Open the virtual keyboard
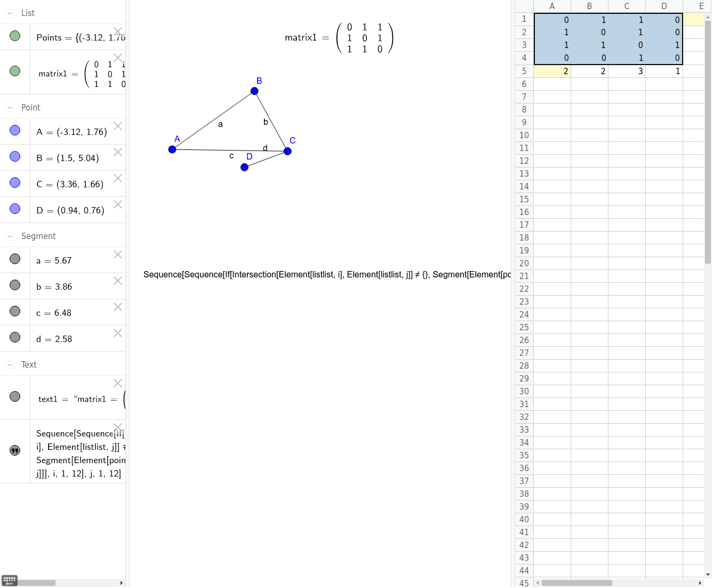 click(x=9, y=580)
